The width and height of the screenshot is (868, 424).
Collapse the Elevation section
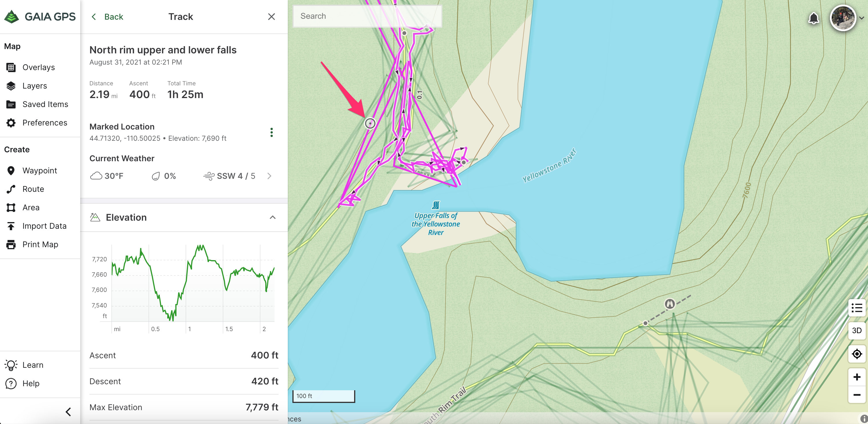(x=273, y=217)
